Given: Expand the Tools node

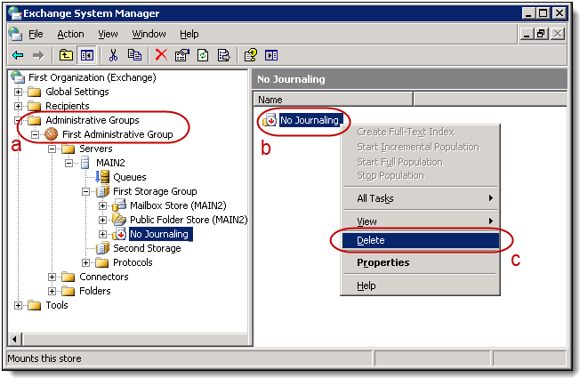Looking at the screenshot, I should point(18,305).
